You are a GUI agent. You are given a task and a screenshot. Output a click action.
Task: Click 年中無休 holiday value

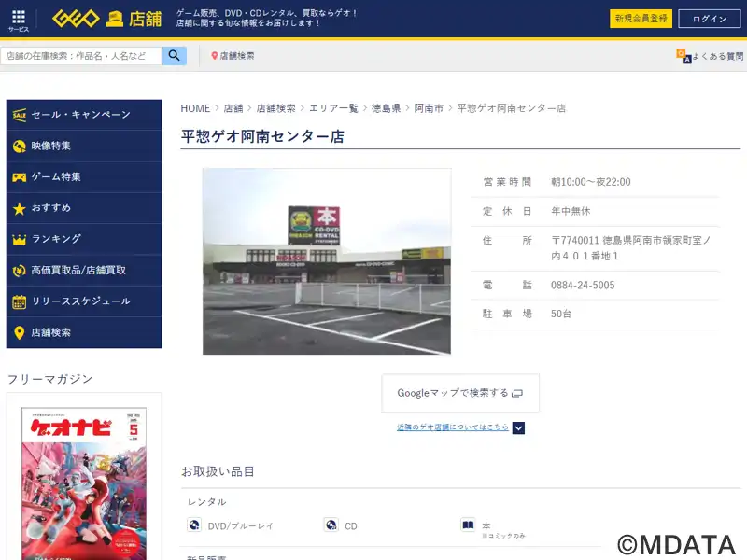[571, 211]
